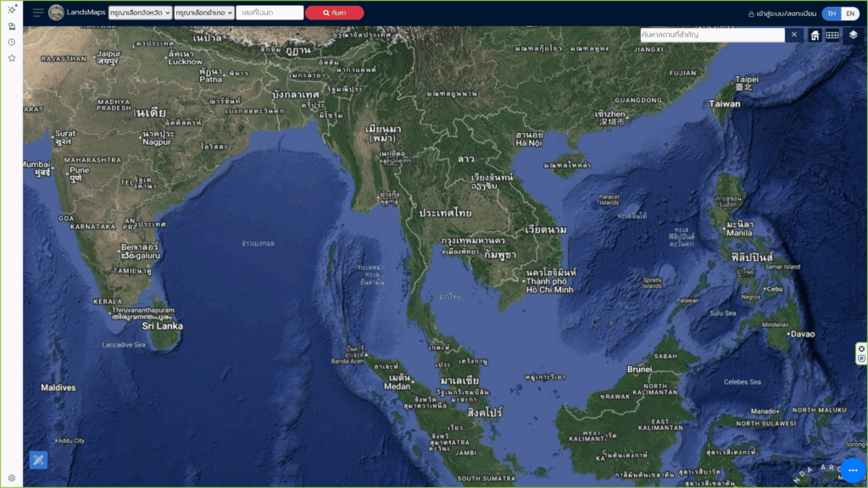Open the blue chat bubble button

853,470
